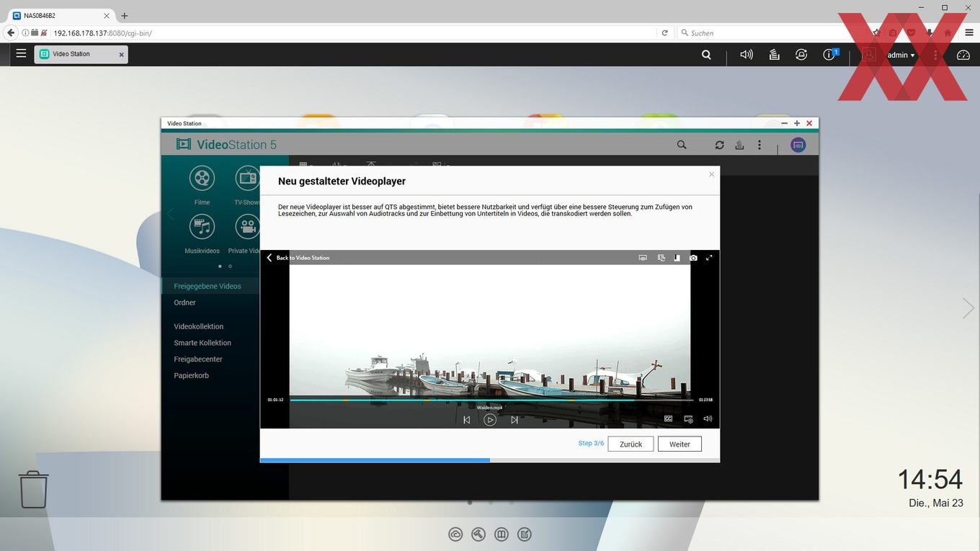The height and width of the screenshot is (551, 980).
Task: Open the browser hamburger menu
Action: [x=968, y=32]
